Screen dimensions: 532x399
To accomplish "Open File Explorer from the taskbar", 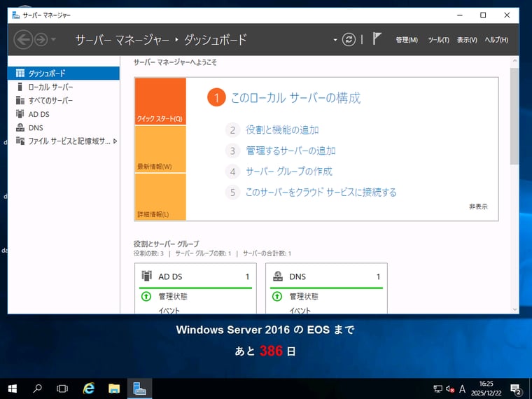I will click(114, 388).
